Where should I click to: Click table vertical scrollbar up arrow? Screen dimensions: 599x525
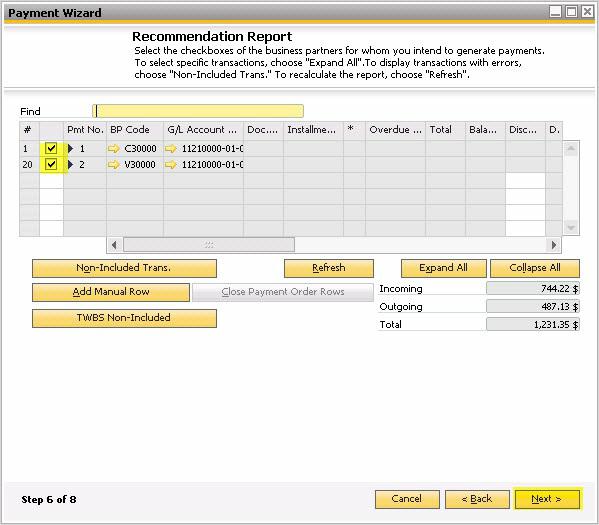click(x=571, y=148)
